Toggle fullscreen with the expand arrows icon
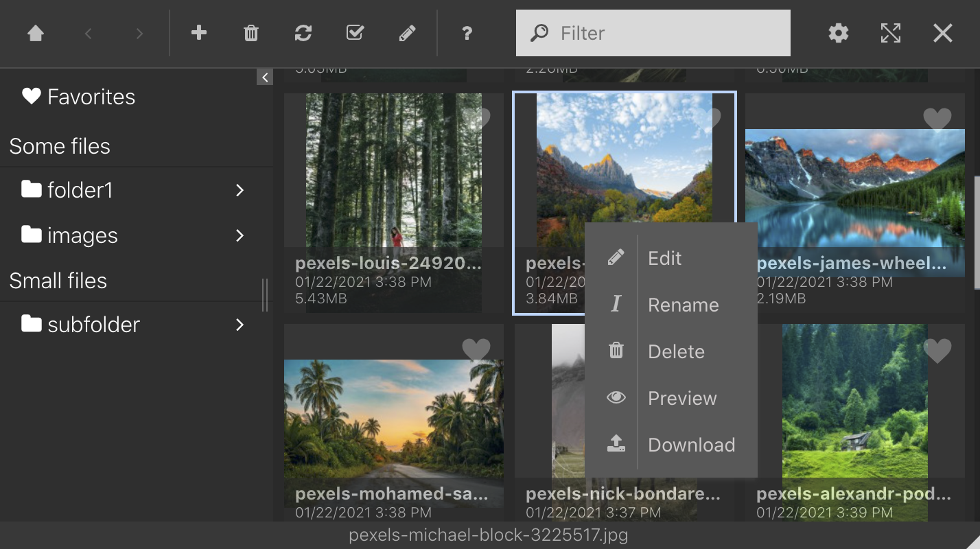This screenshot has width=980, height=549. (891, 33)
